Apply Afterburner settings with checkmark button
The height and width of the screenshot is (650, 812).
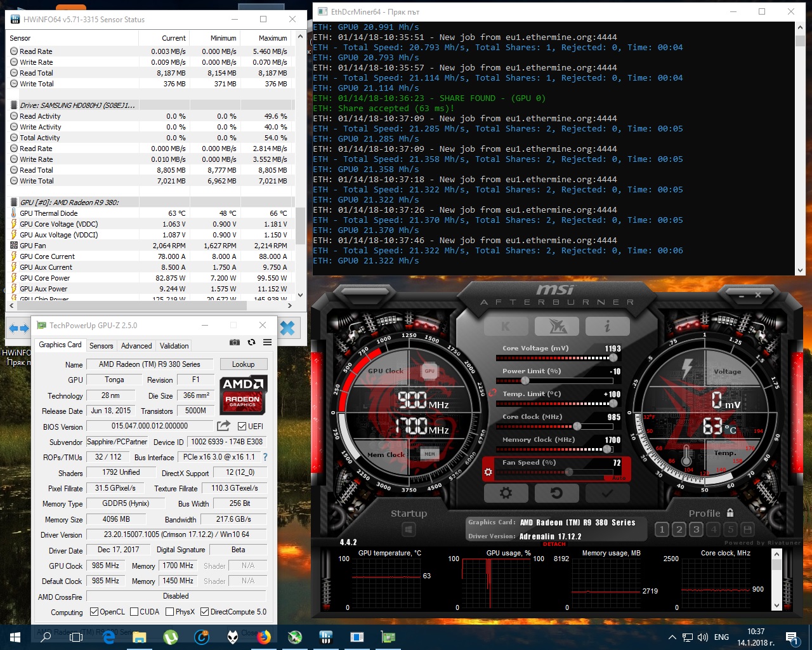point(607,493)
